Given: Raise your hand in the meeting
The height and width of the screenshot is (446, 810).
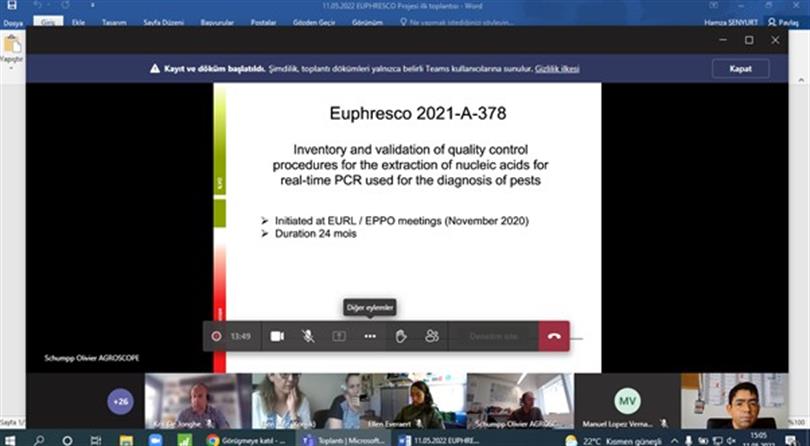Looking at the screenshot, I should click(401, 336).
